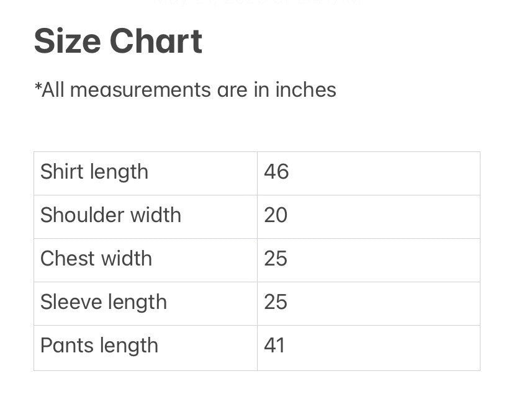Click the word "inches" in the note
This screenshot has width=514, height=420.
tap(305, 90)
